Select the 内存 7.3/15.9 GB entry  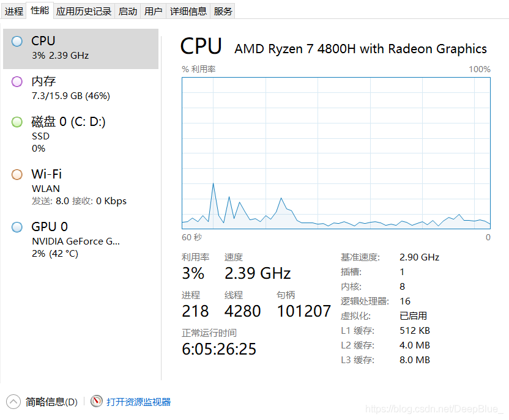tap(81, 89)
